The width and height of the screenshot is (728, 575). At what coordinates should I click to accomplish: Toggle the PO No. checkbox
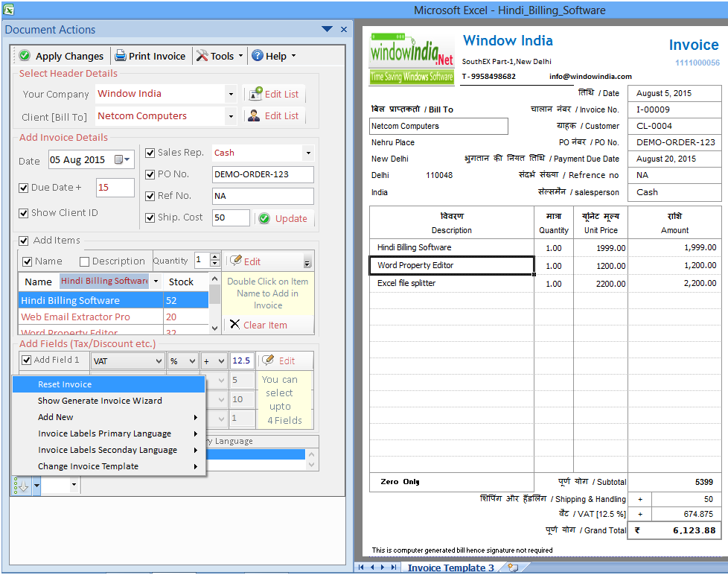click(x=150, y=174)
